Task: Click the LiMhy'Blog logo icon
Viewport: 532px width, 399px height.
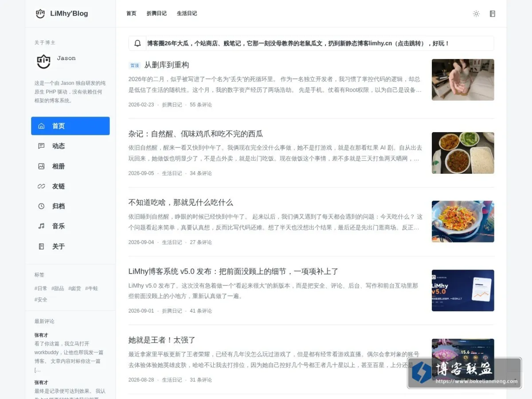Action: [40, 13]
